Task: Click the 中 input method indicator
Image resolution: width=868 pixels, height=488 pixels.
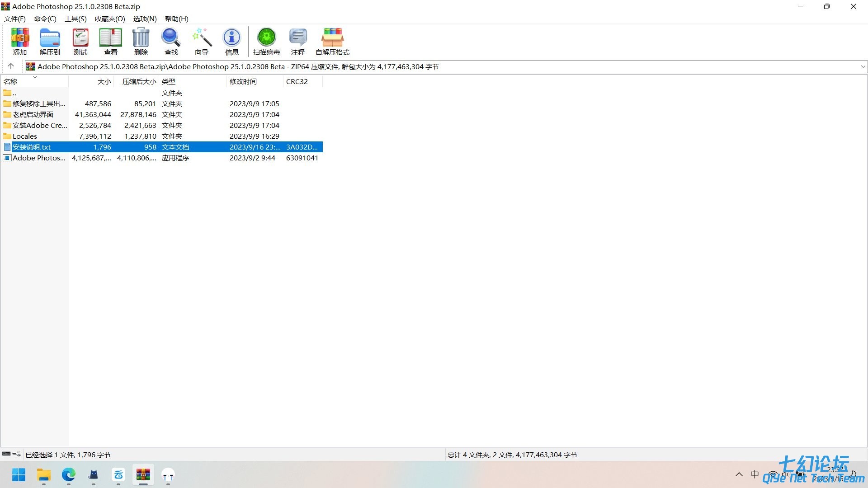Action: 755,474
